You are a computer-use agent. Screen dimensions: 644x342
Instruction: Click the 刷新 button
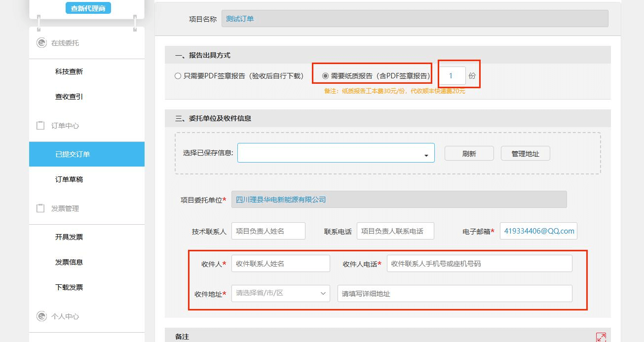[469, 154]
